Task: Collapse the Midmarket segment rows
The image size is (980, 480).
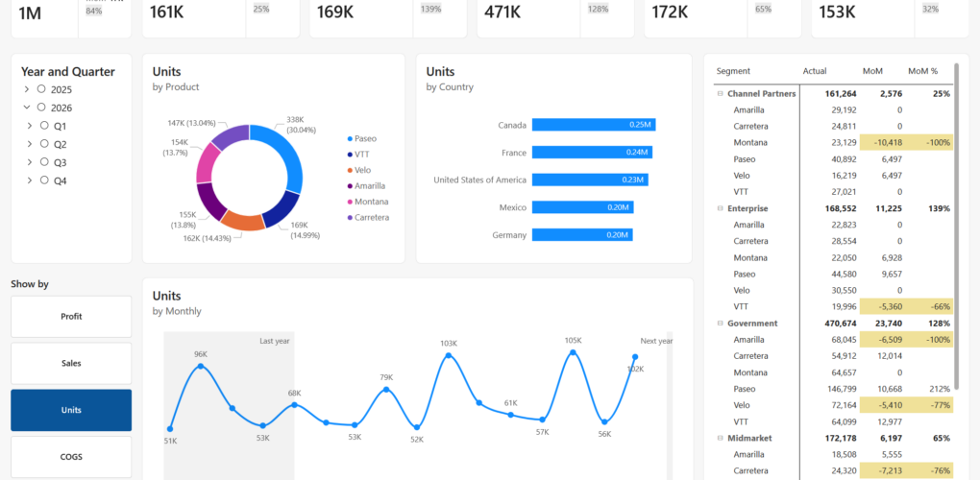Action: click(719, 438)
